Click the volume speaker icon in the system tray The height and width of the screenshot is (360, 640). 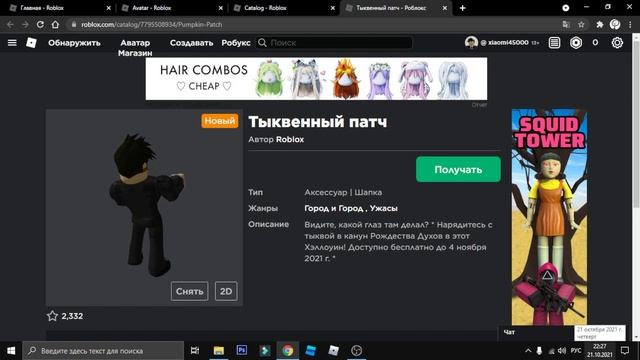pyautogui.click(x=562, y=351)
